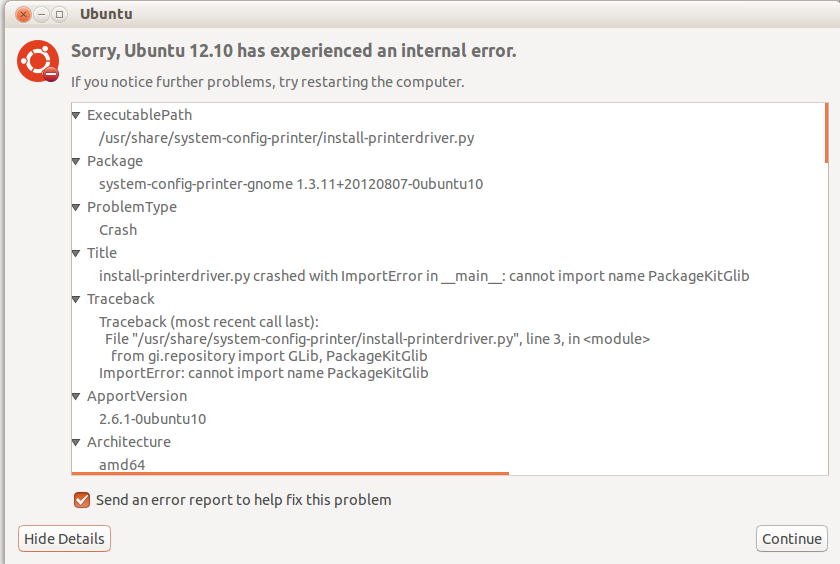This screenshot has height=564, width=840.
Task: Collapse the Traceback section
Action: (x=77, y=300)
